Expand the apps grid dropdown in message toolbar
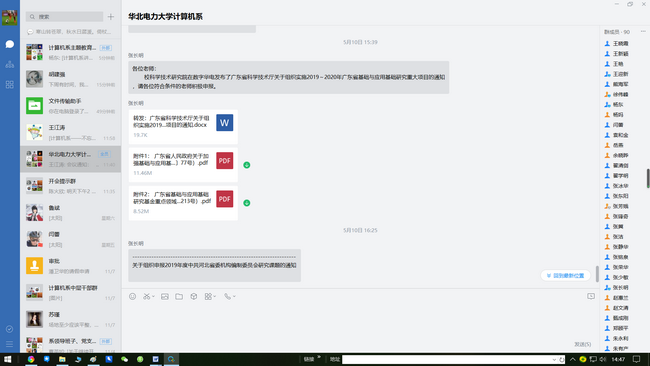The height and width of the screenshot is (366, 650). point(214,296)
